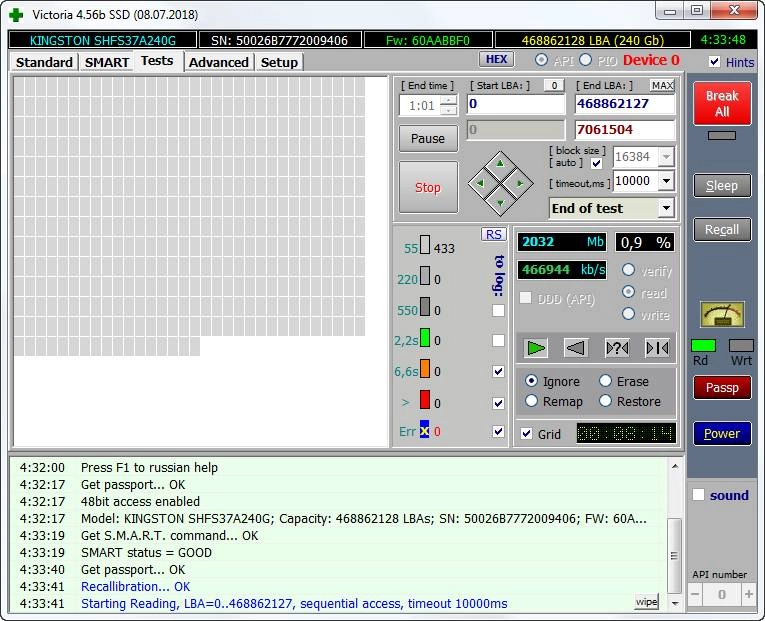The height and width of the screenshot is (621, 765).
Task: Click the down arrow on navigation diamond
Action: tap(500, 203)
